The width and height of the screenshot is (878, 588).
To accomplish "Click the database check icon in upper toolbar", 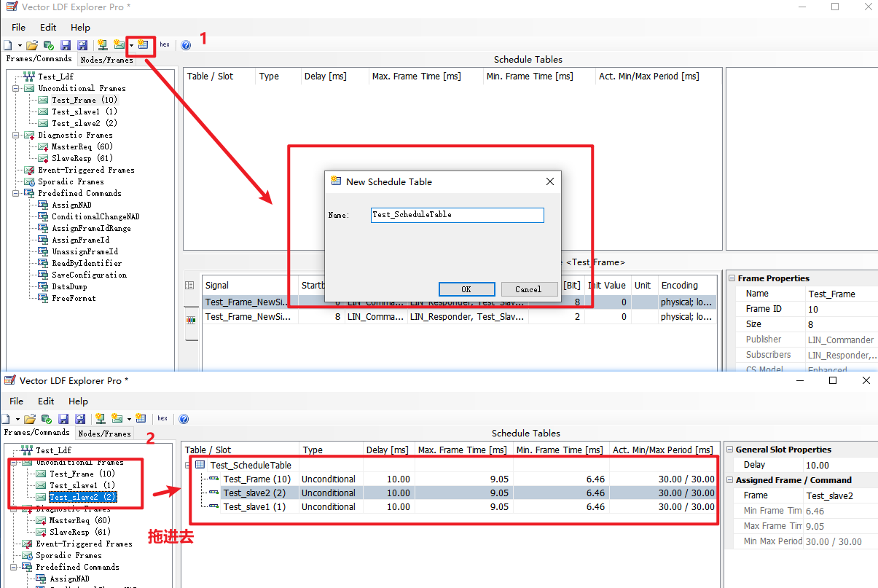I will tap(48, 45).
